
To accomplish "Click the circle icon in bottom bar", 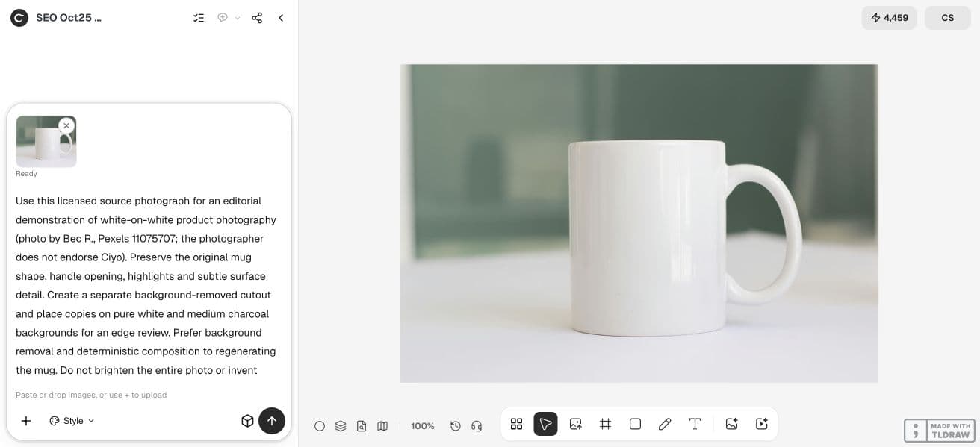I will 320,426.
